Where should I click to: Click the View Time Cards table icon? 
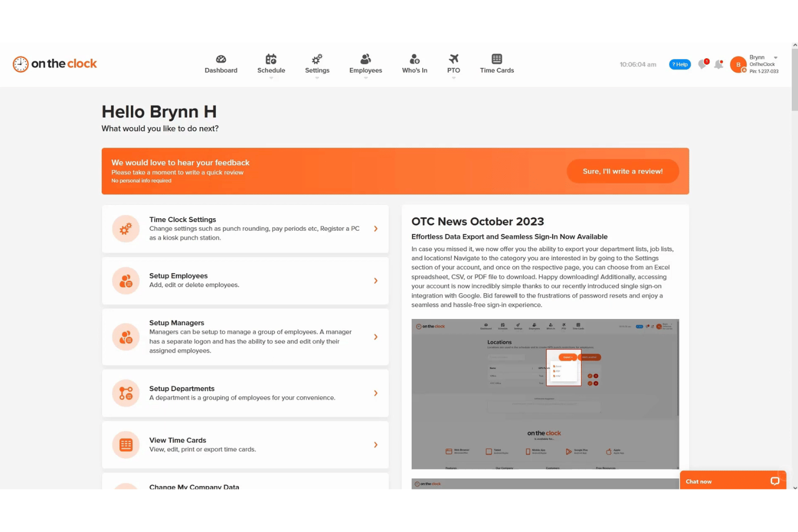click(x=126, y=445)
